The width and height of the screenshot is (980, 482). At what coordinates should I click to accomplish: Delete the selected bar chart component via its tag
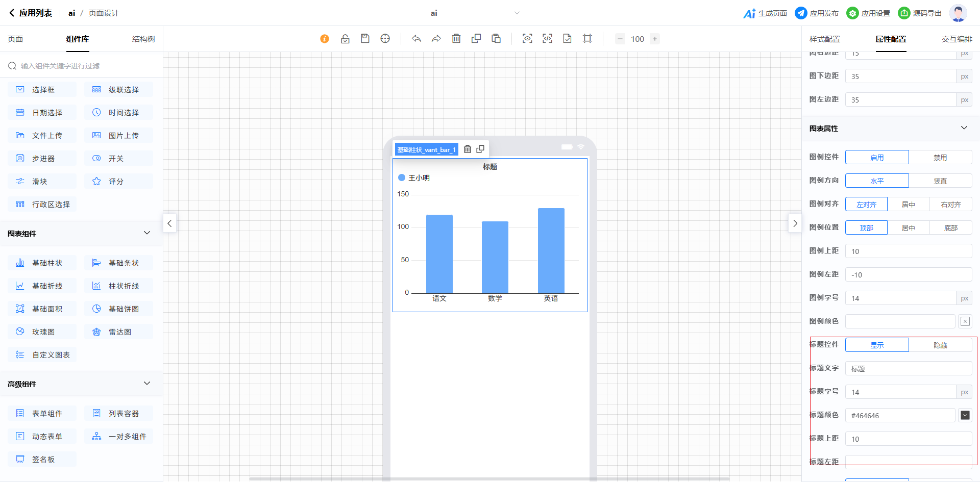point(467,149)
